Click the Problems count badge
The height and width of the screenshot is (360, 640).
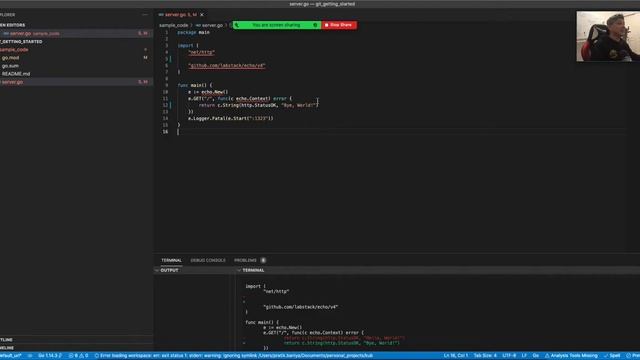(263, 260)
